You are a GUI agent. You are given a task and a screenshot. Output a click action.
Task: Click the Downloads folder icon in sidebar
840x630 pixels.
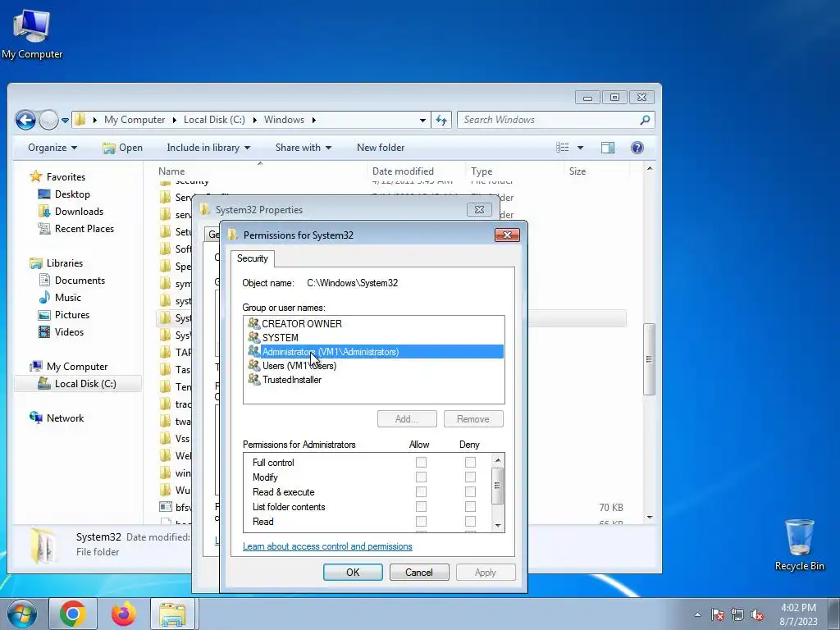click(44, 211)
